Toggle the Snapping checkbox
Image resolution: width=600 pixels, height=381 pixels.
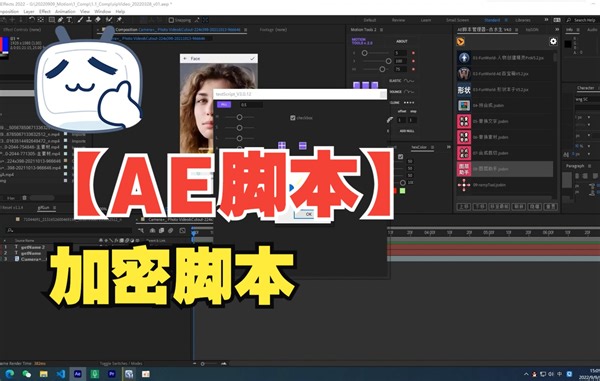coord(171,20)
